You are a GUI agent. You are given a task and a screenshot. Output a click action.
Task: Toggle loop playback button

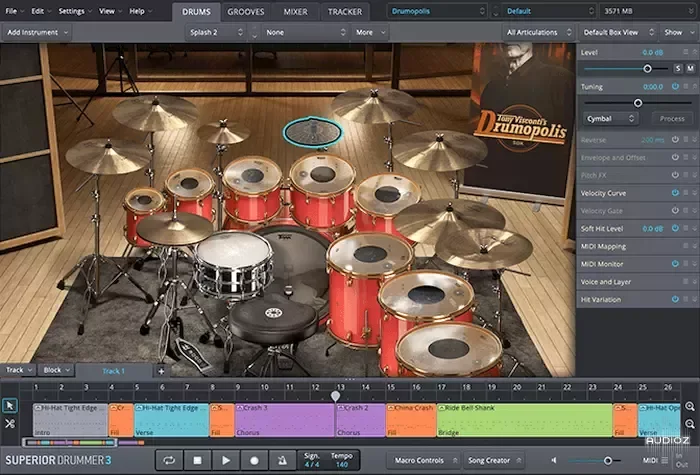pyautogui.click(x=169, y=460)
